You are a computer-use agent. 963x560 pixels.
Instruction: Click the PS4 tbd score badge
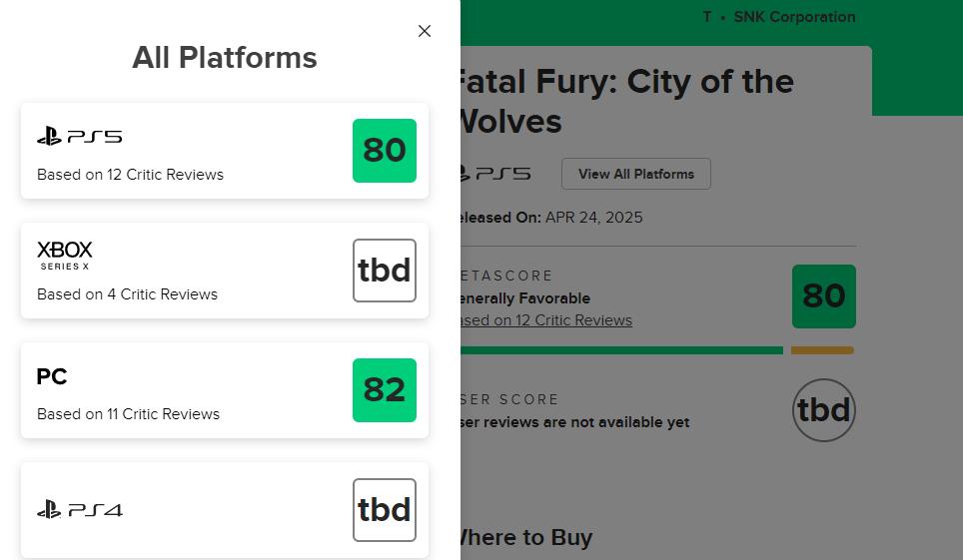(x=385, y=510)
